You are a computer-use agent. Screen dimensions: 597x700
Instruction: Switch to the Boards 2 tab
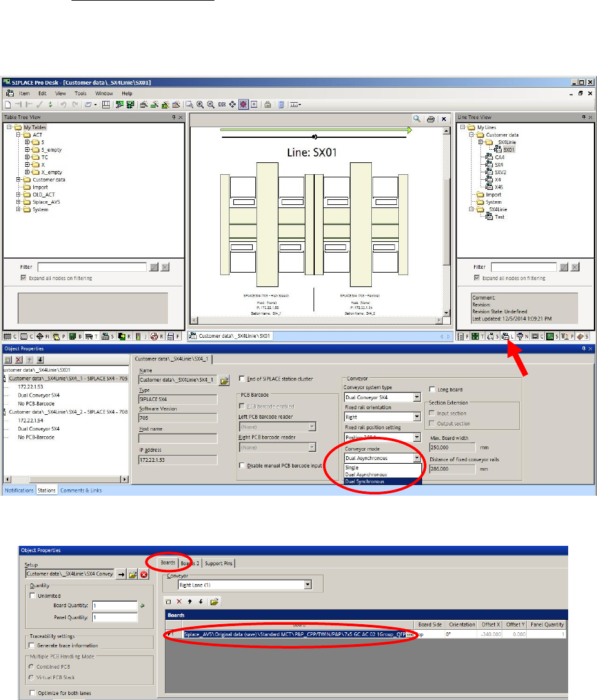[x=190, y=563]
